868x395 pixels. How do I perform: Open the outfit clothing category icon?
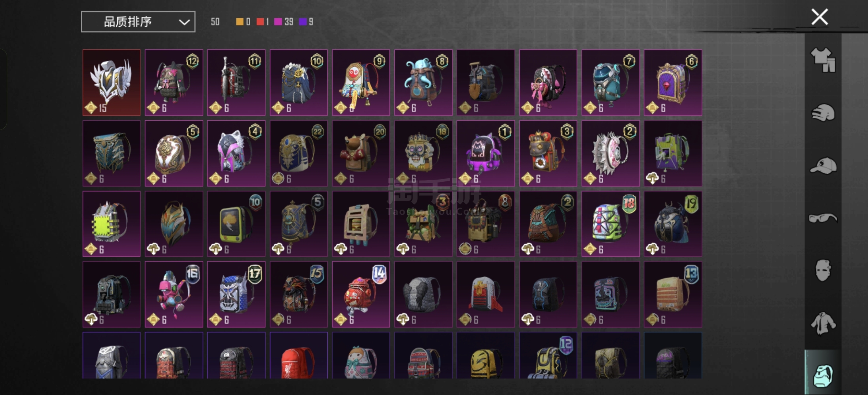[x=823, y=60]
